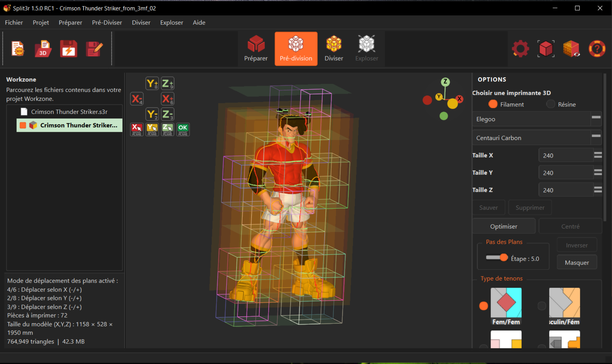Click the Z- plane move button
This screenshot has height=364, width=612.
[x=168, y=114]
